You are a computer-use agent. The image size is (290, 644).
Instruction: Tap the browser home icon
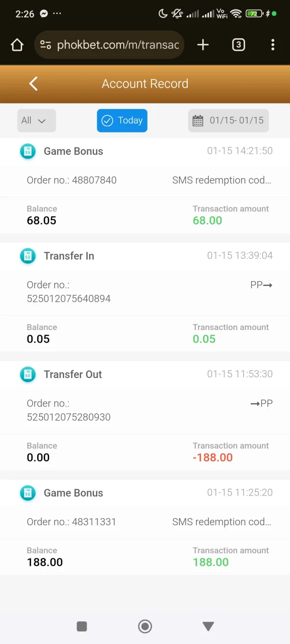[17, 45]
